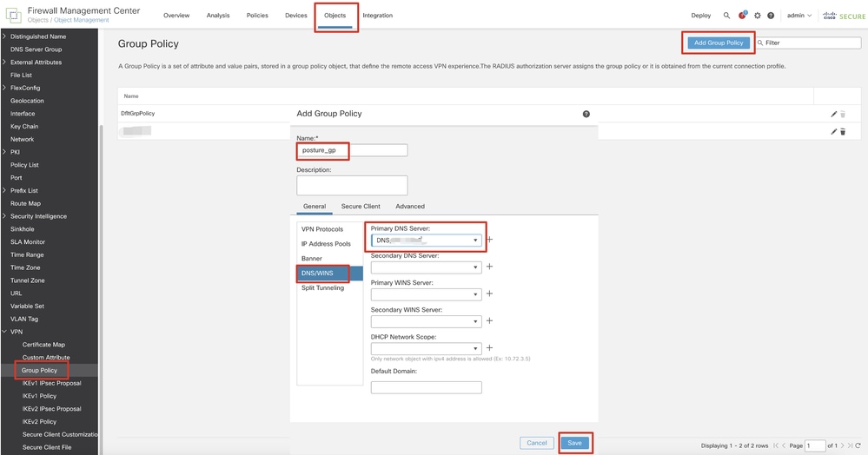Viewport: 868px width, 455px height.
Task: Open the Secondary WINS Server dropdown
Action: 427,321
